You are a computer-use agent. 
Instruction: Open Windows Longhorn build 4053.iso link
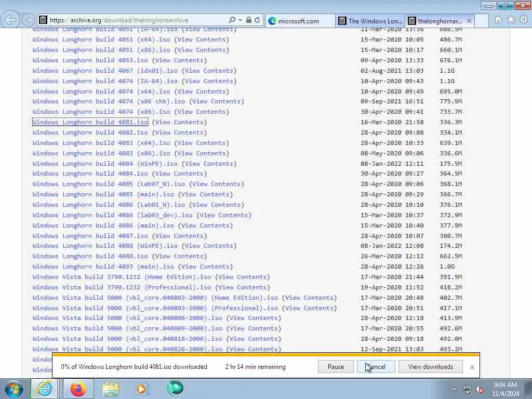[x=90, y=60]
